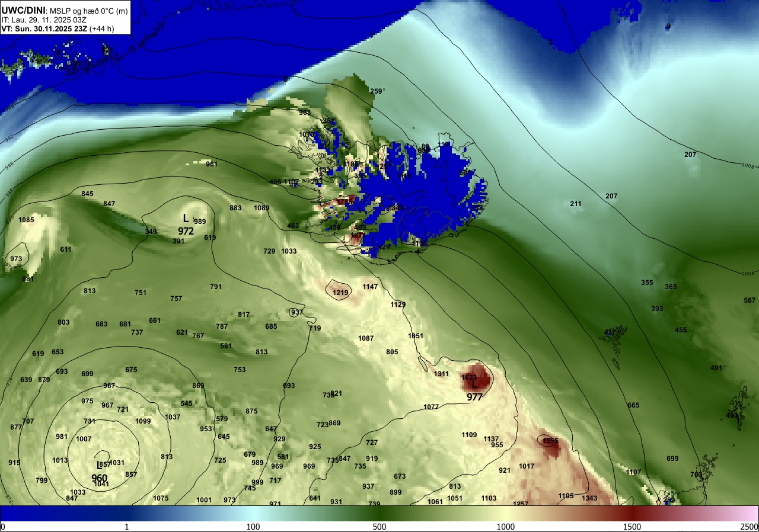Screen dimensions: 759x532
Task: Click the 1089 height value
Action: [261, 208]
